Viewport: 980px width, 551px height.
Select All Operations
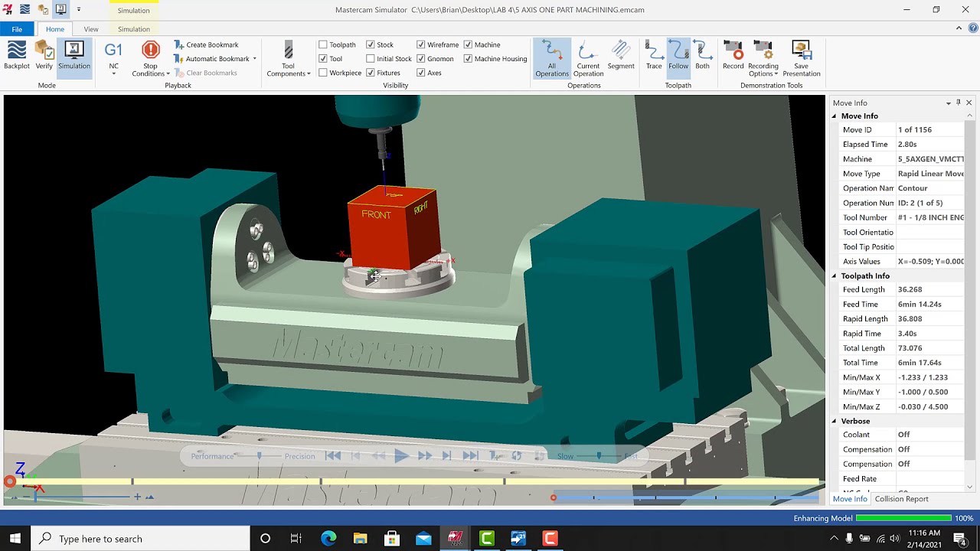551,59
